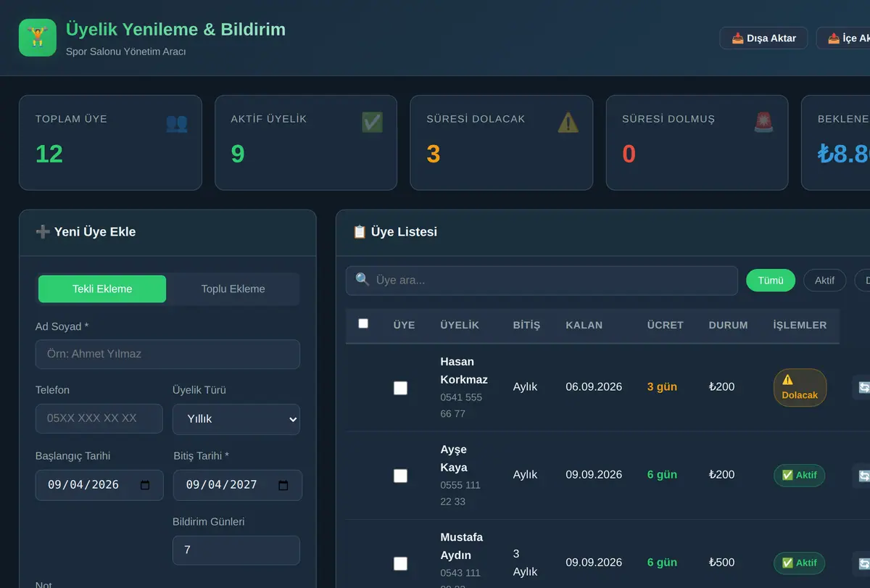Click the Başlangıç Tarihi date field

click(99, 485)
